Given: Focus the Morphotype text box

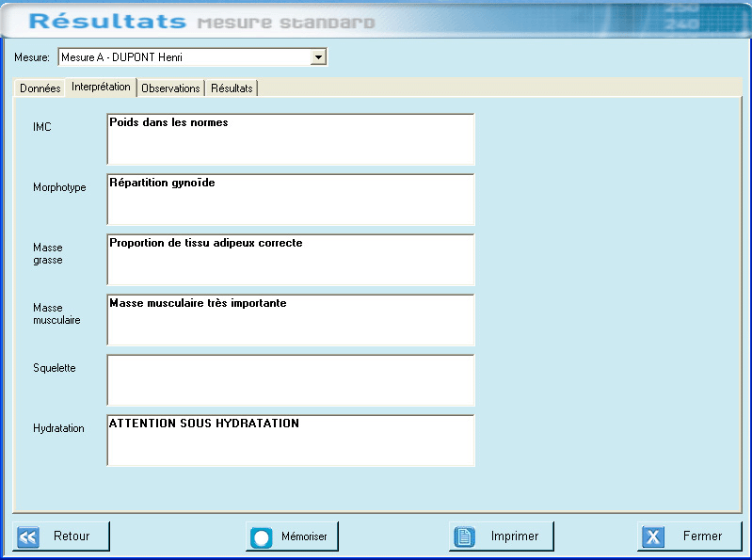Looking at the screenshot, I should click(x=291, y=200).
